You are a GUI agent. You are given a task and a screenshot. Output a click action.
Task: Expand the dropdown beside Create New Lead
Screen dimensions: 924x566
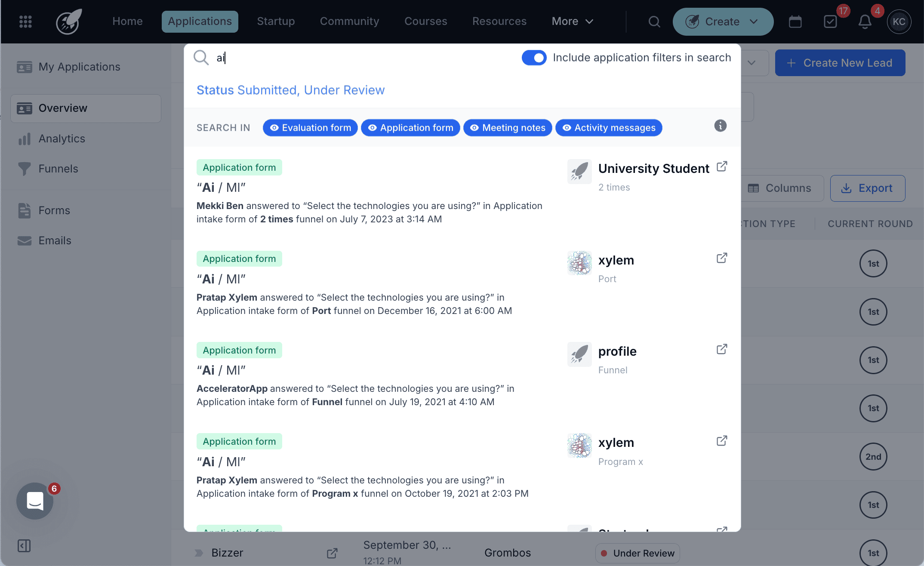click(752, 63)
